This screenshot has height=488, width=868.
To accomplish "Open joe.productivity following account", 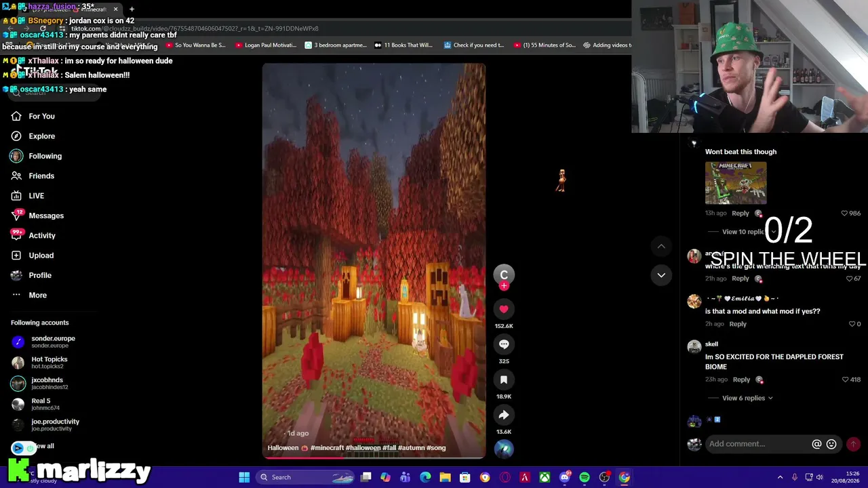I will pos(45,425).
